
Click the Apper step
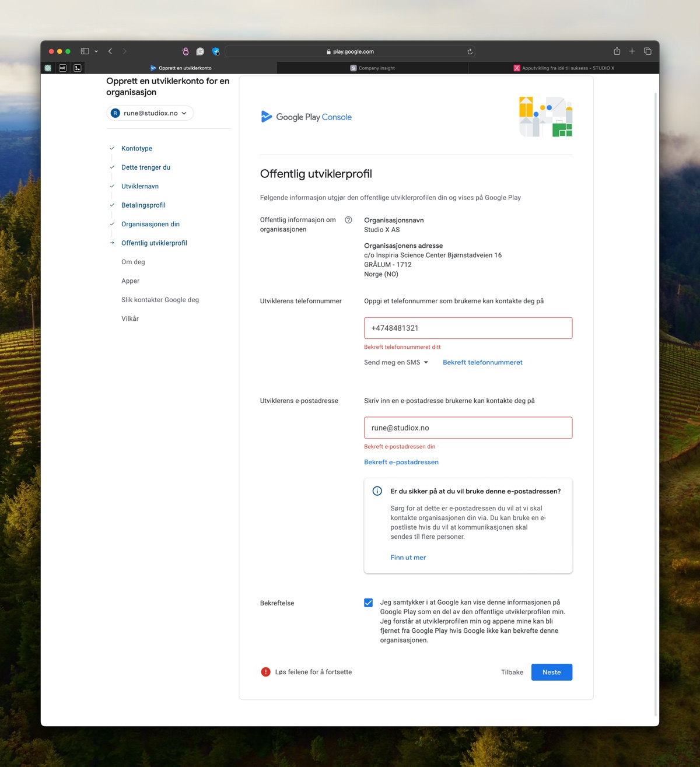click(x=130, y=281)
